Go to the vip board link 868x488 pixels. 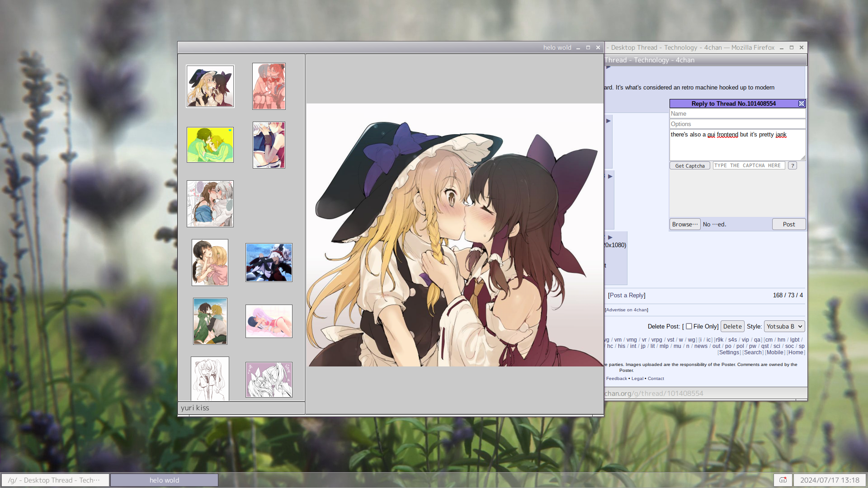[745, 340]
